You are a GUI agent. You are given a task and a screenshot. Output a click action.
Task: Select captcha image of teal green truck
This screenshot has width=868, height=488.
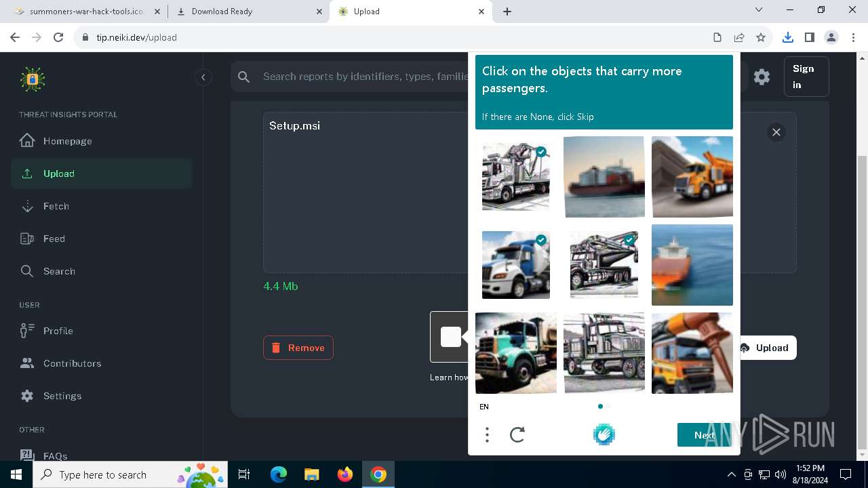click(x=516, y=353)
